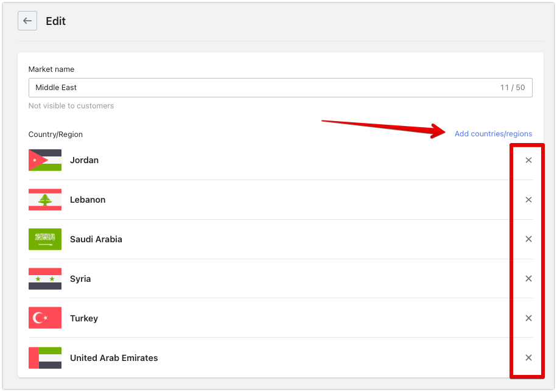Image resolution: width=557 pixels, height=392 pixels.
Task: Go back using the arrow button
Action: [27, 21]
